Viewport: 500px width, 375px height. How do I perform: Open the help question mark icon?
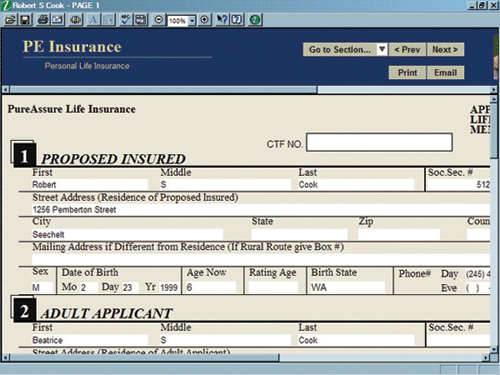click(x=237, y=20)
